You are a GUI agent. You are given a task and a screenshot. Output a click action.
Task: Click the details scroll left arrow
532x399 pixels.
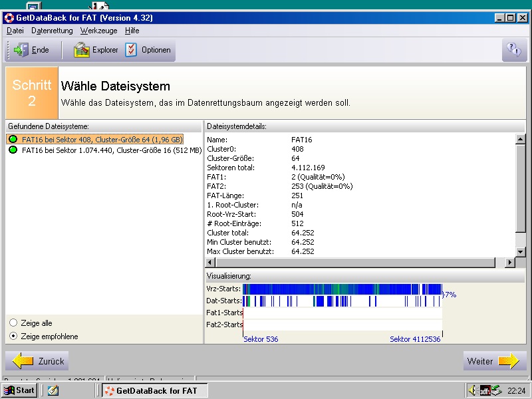click(x=210, y=262)
